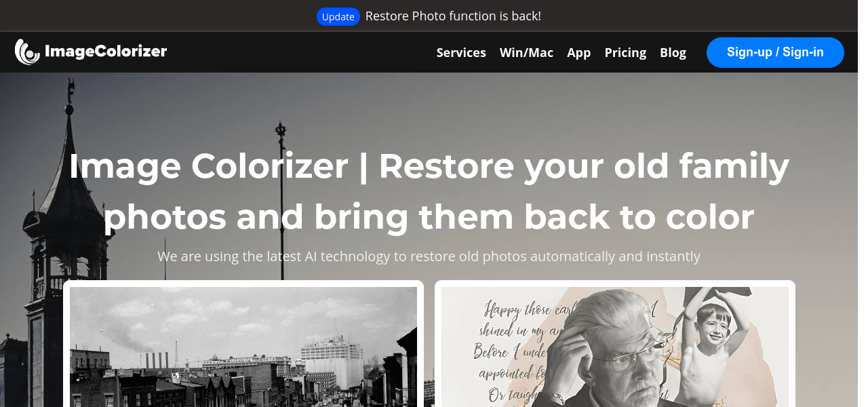The image size is (868, 407).
Task: Click the 'Image Colorizer | Restore' main heading
Action: (x=429, y=191)
